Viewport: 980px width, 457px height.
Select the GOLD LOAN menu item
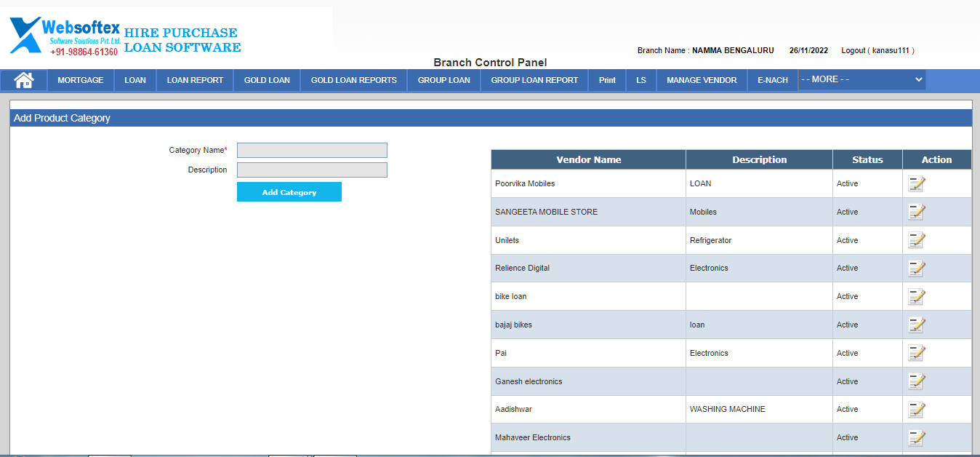(267, 80)
